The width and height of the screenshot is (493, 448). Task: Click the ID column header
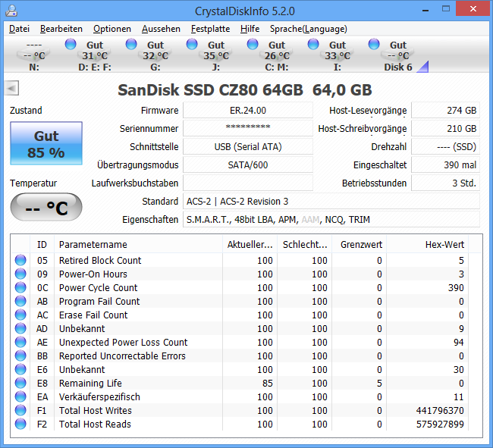click(42, 244)
